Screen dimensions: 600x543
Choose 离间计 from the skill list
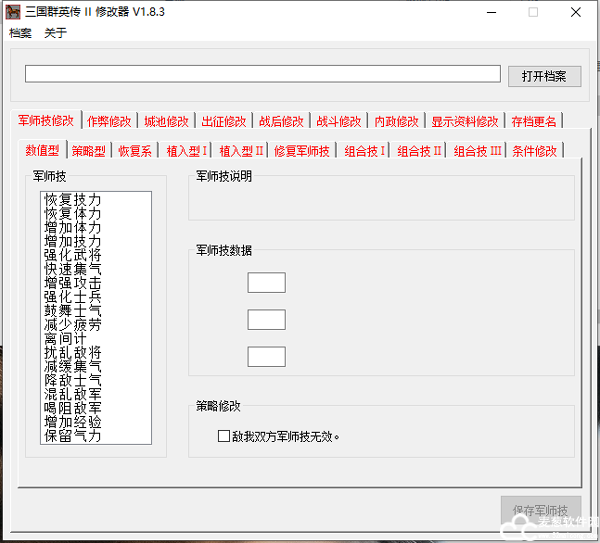(x=66, y=339)
